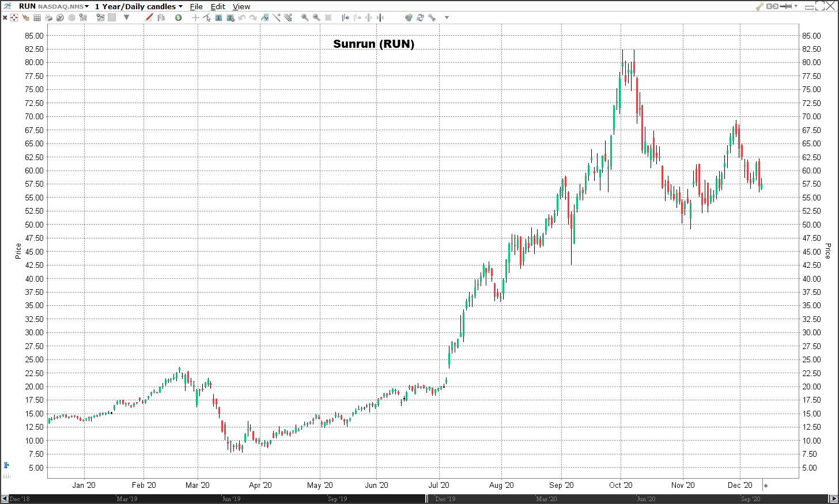The width and height of the screenshot is (839, 504).
Task: Open the Edit menu
Action: 218,6
